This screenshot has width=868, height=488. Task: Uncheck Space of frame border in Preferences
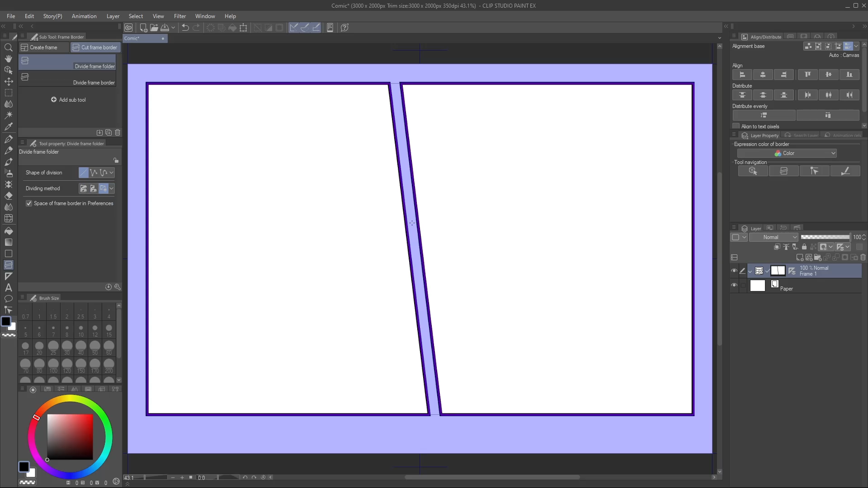pos(29,203)
